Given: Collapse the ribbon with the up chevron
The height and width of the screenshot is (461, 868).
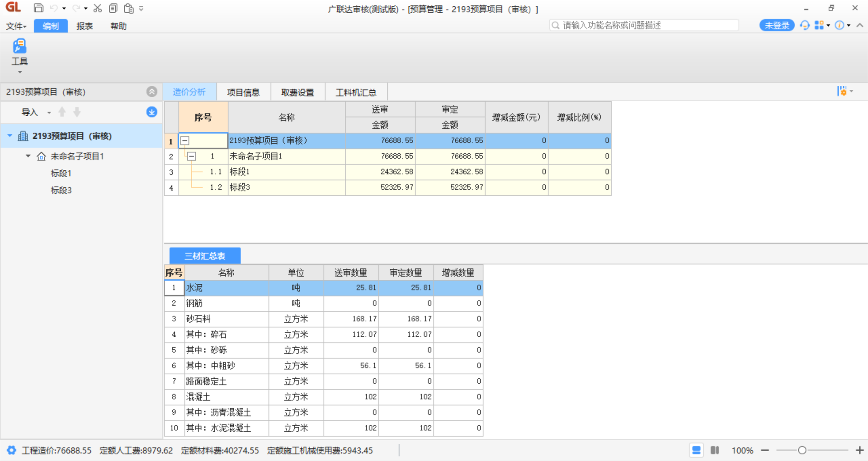Looking at the screenshot, I should [860, 25].
